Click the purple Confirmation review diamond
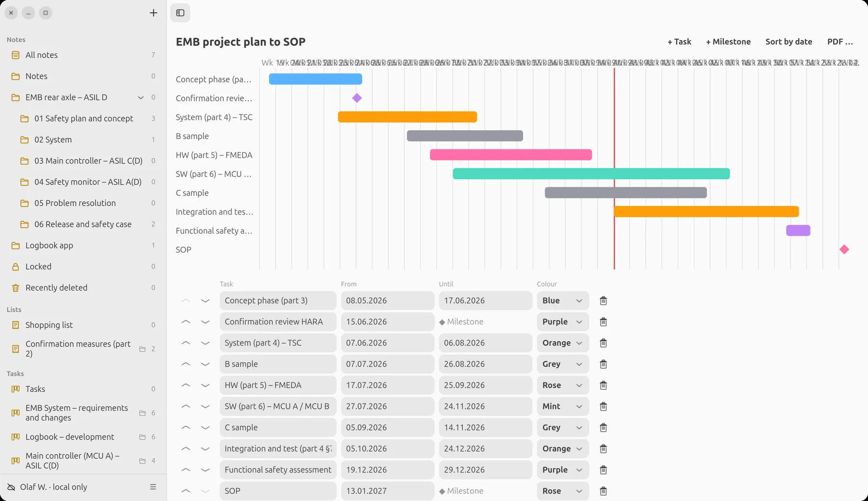This screenshot has height=501, width=868. [357, 98]
